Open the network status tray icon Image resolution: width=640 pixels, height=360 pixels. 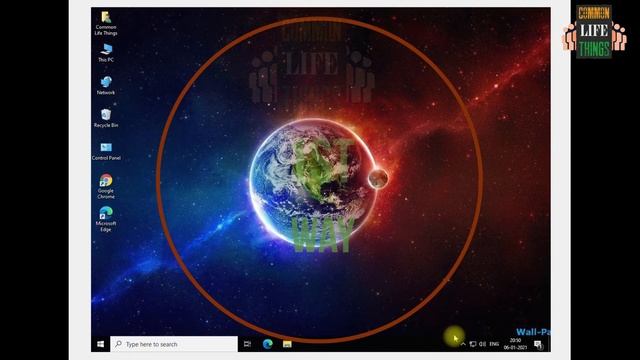pos(473,344)
